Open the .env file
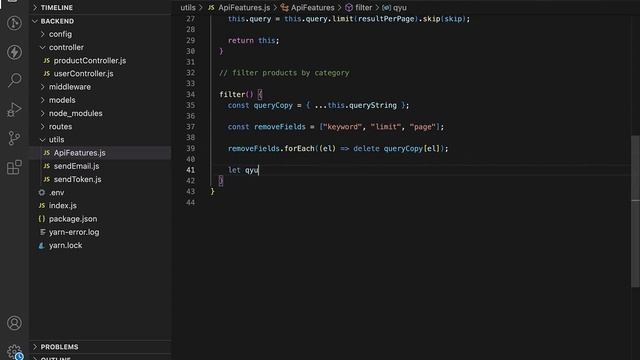The width and height of the screenshot is (640, 360). coord(56,192)
